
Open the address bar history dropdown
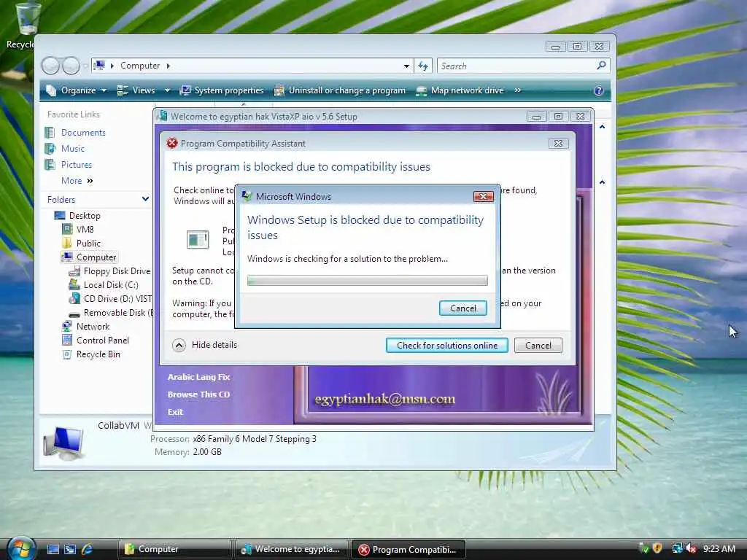coord(406,66)
